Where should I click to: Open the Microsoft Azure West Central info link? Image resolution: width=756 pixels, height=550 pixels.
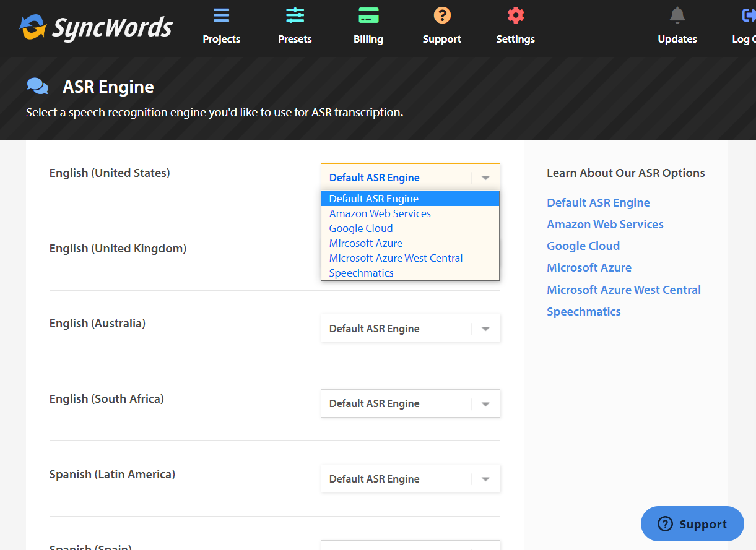623,290
